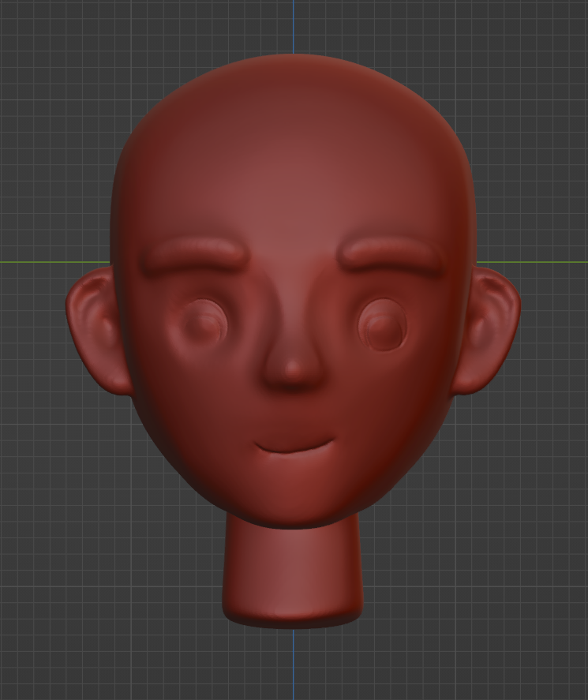Screen dimensions: 588x700
Task: Click the eyebrow on the screen's left side
Action: click(x=195, y=255)
